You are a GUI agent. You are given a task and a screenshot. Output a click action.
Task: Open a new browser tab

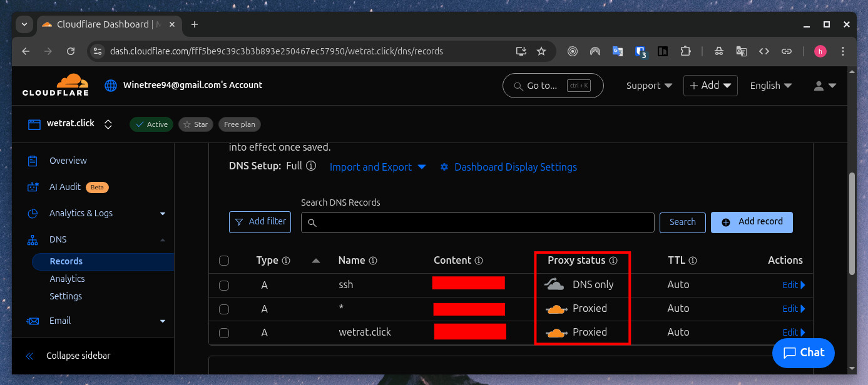click(x=195, y=24)
